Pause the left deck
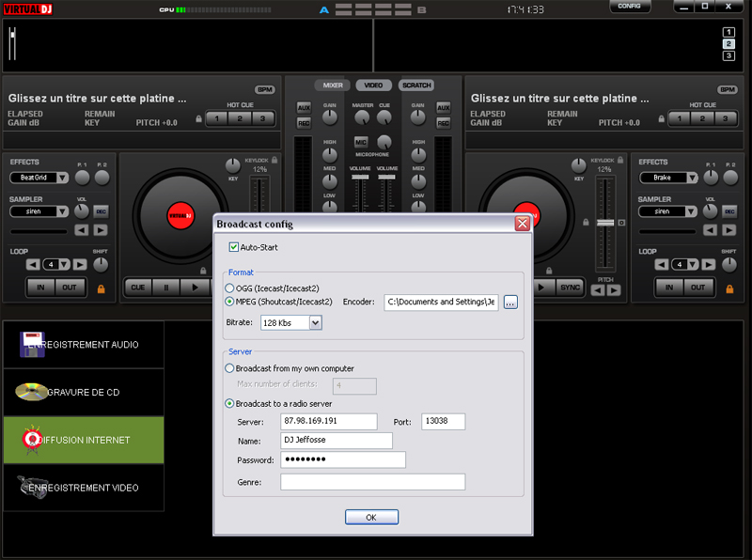The image size is (752, 560). (166, 288)
